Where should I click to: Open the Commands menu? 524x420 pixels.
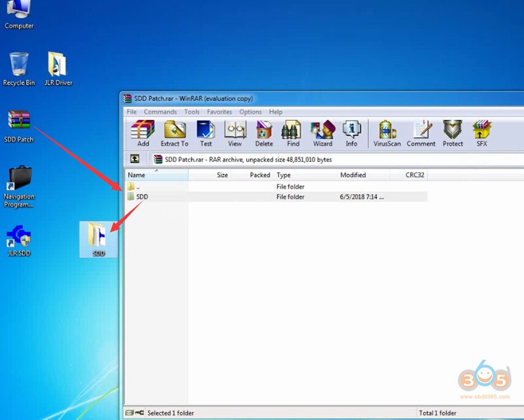coord(160,111)
